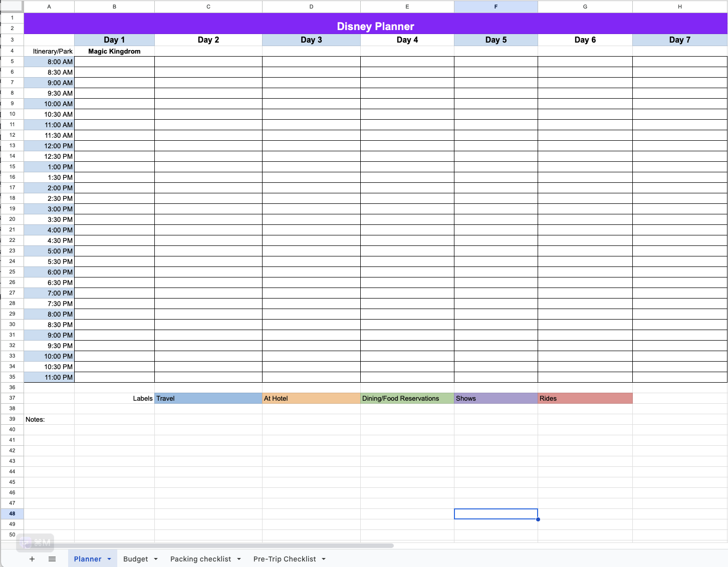Select the Day 1 header cell

114,40
